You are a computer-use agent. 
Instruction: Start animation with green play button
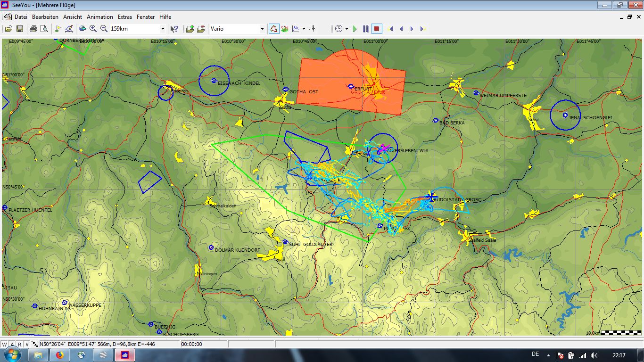tap(355, 29)
